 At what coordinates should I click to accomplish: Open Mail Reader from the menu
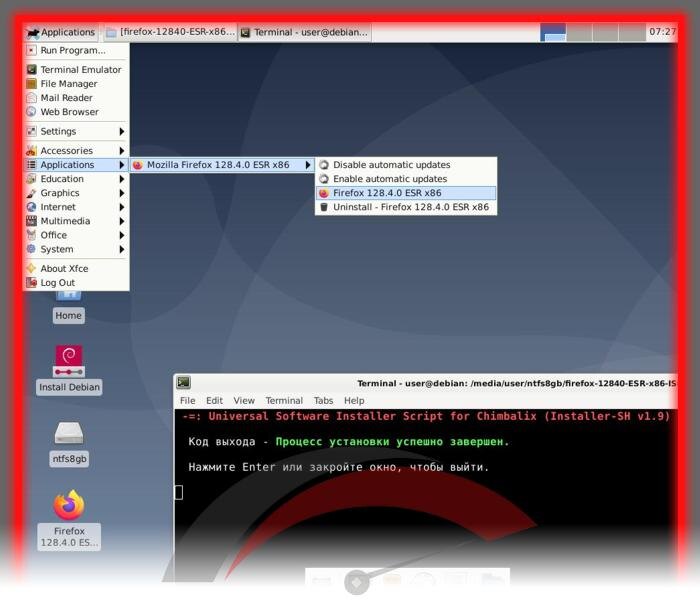[76, 98]
